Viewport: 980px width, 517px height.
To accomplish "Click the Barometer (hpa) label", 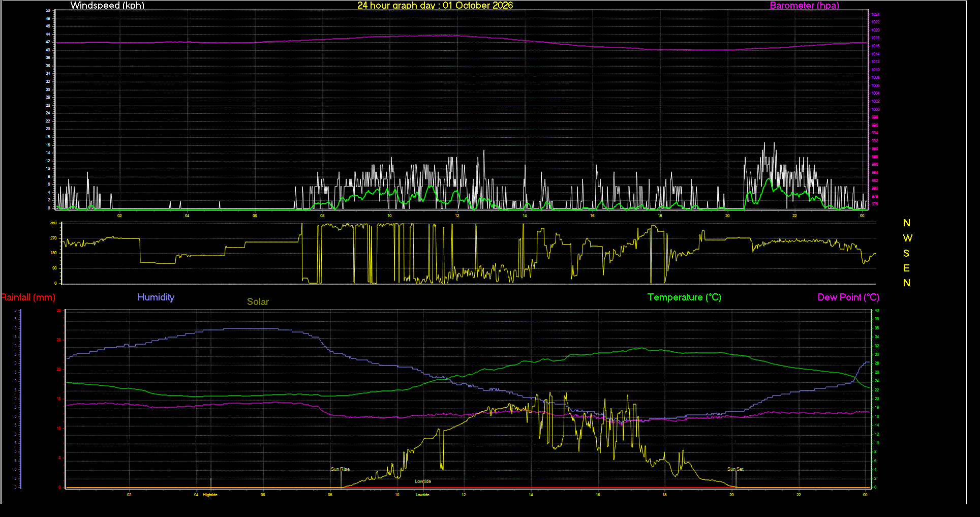I will pyautogui.click(x=804, y=6).
